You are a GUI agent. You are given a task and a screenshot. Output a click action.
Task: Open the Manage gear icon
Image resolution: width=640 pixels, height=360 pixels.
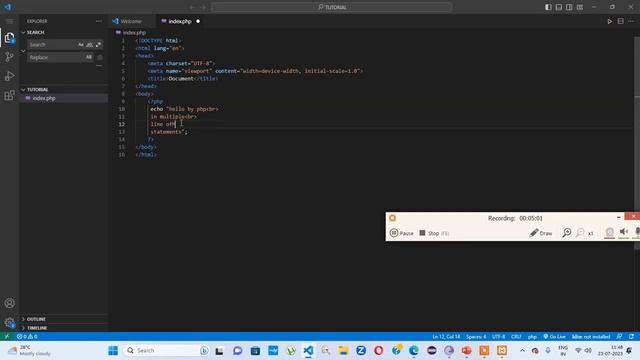point(9,322)
